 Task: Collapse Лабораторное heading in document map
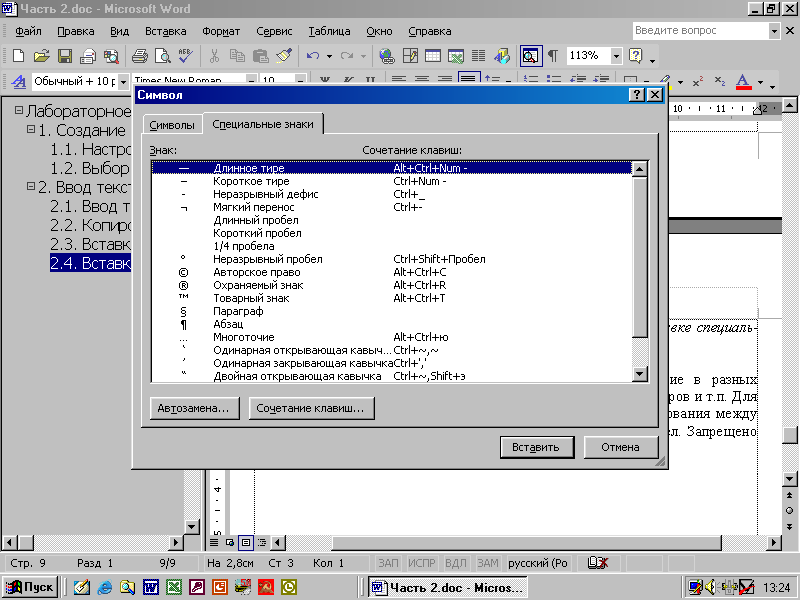point(19,110)
